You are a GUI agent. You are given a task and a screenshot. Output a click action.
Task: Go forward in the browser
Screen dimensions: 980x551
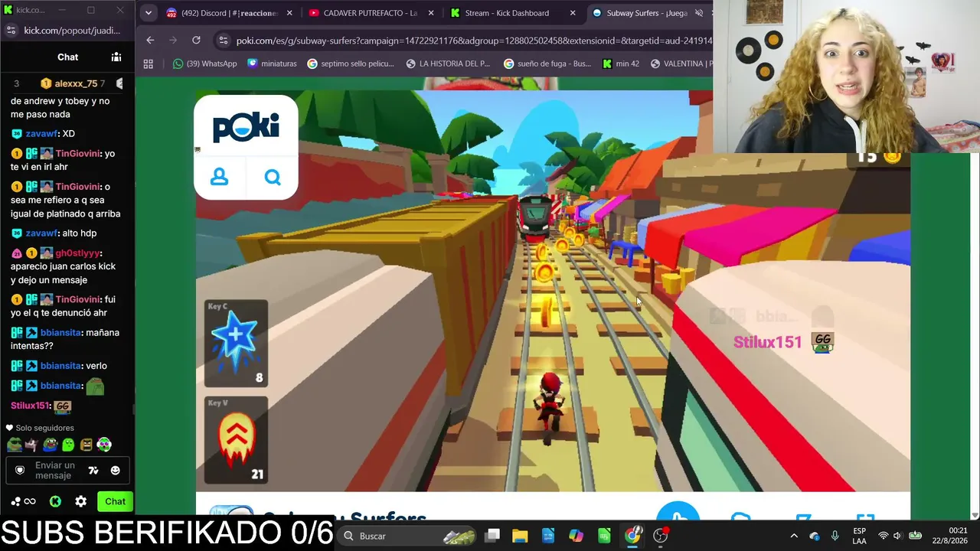[x=173, y=41]
